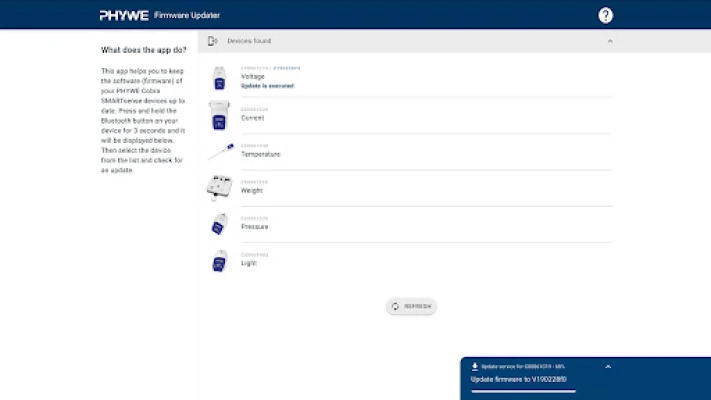Click the Current sensor device icon
Viewport: 711px width, 400px height.
[x=219, y=114]
